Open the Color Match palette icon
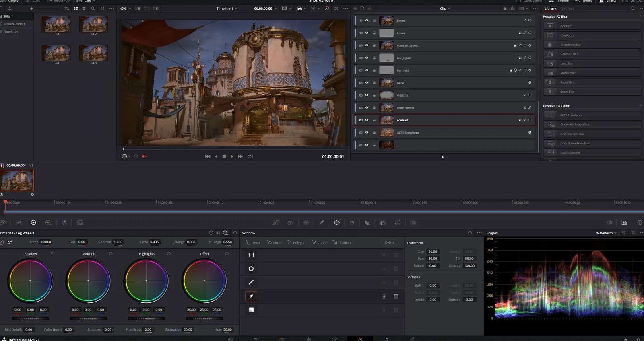 pos(19,222)
